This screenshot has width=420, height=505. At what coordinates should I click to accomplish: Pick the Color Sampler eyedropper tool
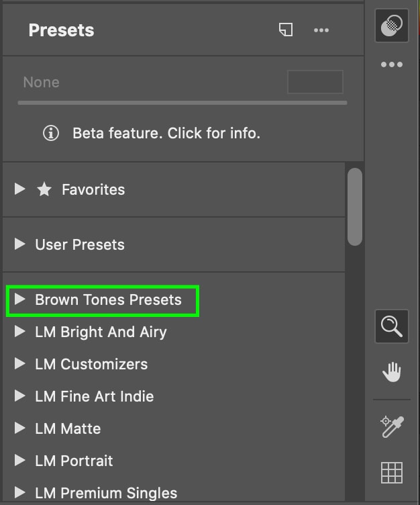(x=392, y=426)
